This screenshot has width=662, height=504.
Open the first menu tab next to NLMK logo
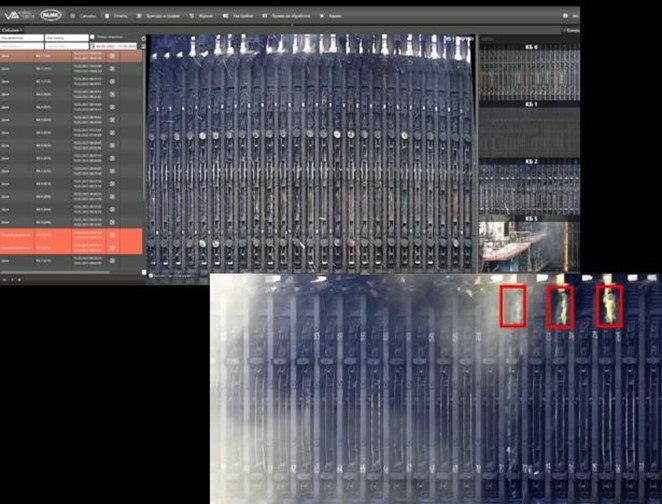point(85,16)
